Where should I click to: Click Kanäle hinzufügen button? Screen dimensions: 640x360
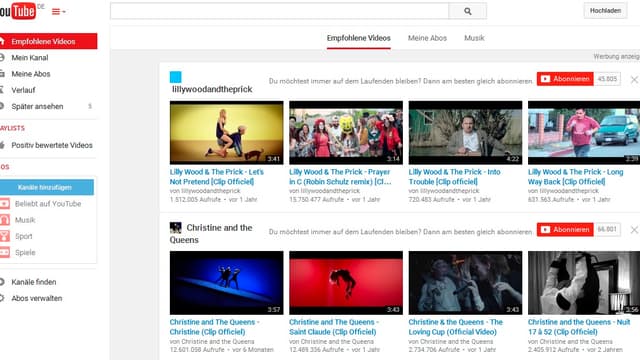pyautogui.click(x=47, y=187)
